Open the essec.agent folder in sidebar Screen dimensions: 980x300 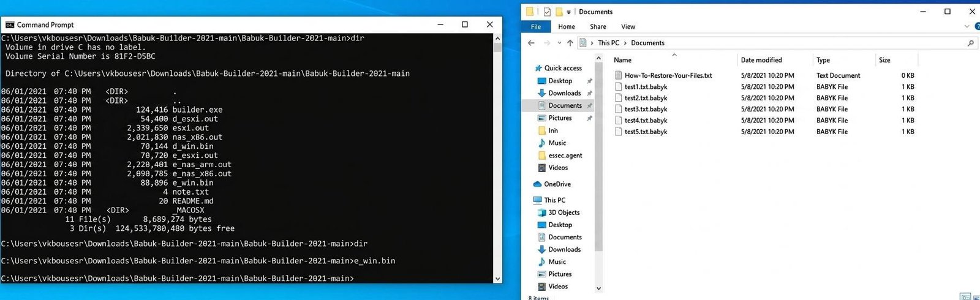click(x=565, y=156)
